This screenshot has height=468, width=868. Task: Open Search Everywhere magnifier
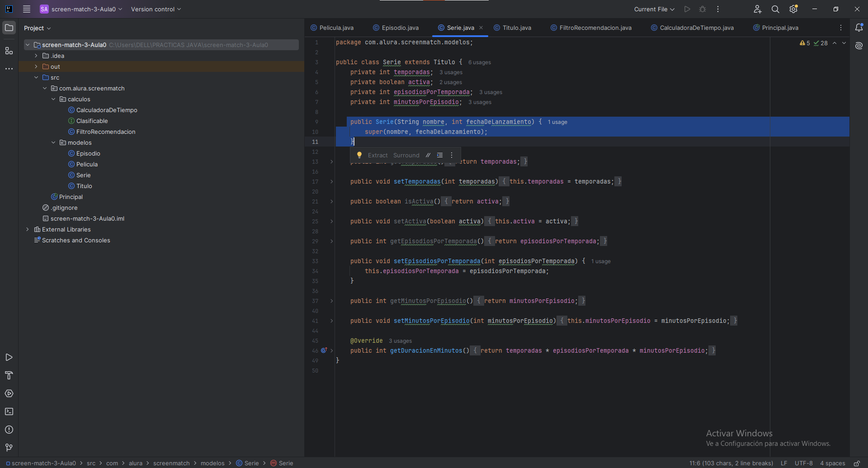click(775, 9)
